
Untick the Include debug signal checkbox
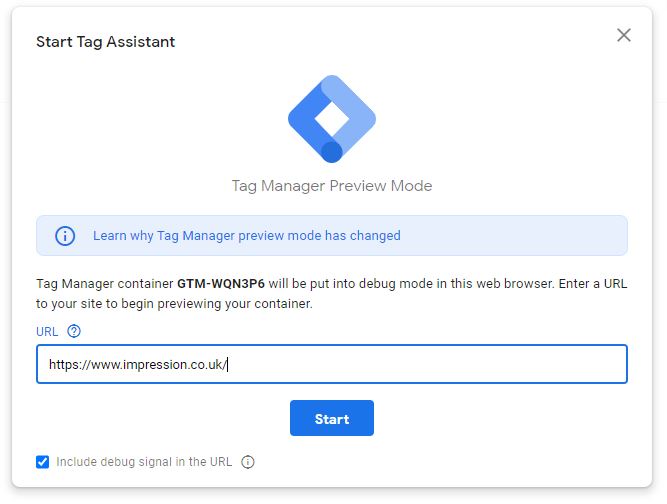point(43,462)
